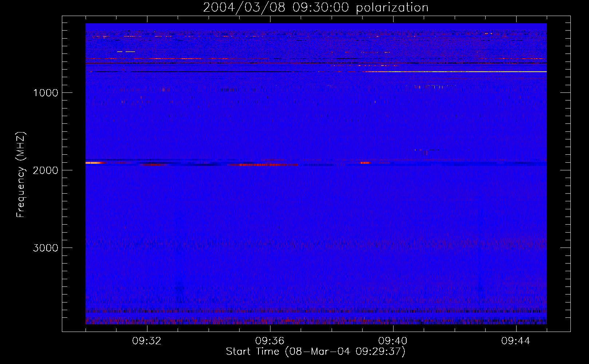The image size is (589, 364).
Task: Click the 09:36 time tick label
Action: click(x=270, y=341)
